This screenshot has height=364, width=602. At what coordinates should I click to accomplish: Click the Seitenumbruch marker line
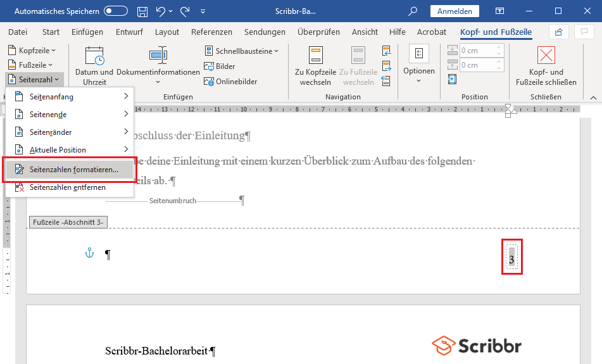tap(175, 201)
